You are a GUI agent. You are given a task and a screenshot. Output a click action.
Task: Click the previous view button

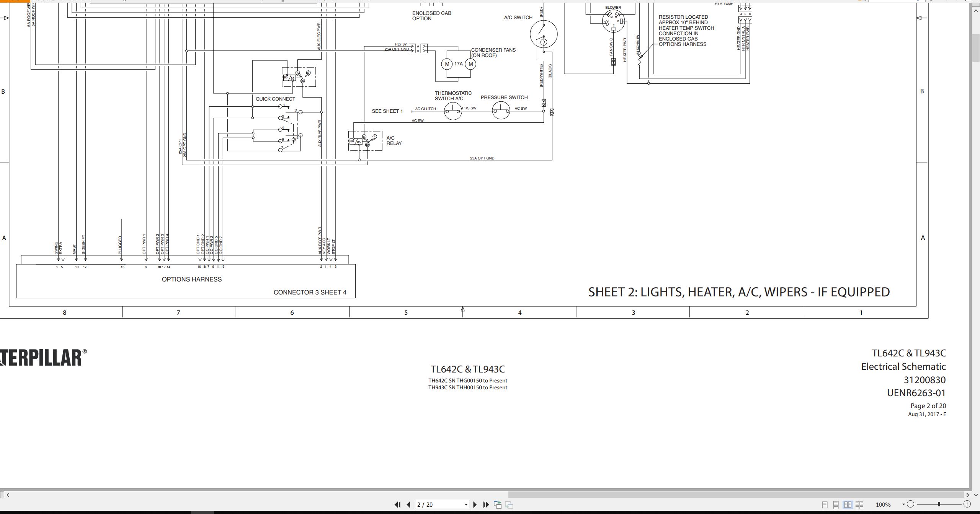pyautogui.click(x=498, y=505)
